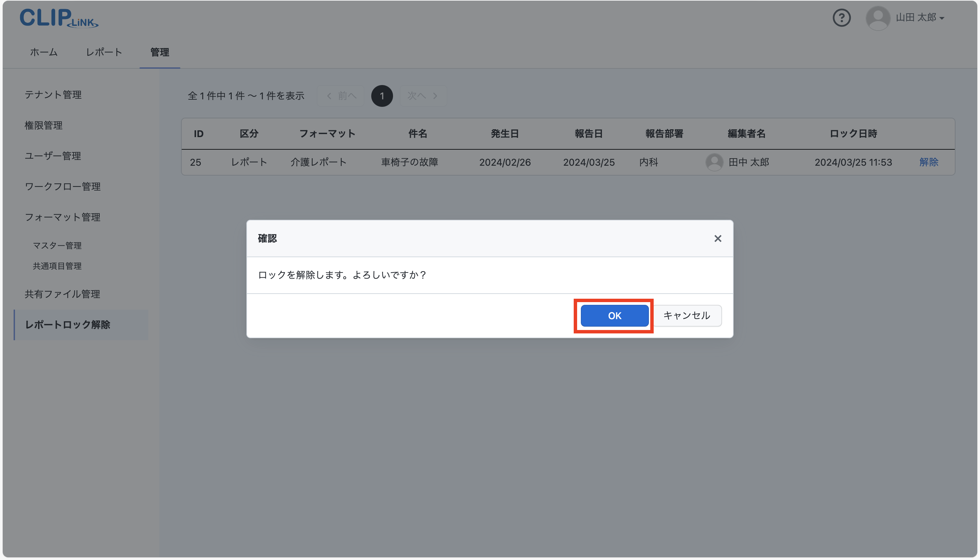Viewport: 980px width, 560px height.
Task: Cancel the lock release dialog
Action: pyautogui.click(x=687, y=315)
